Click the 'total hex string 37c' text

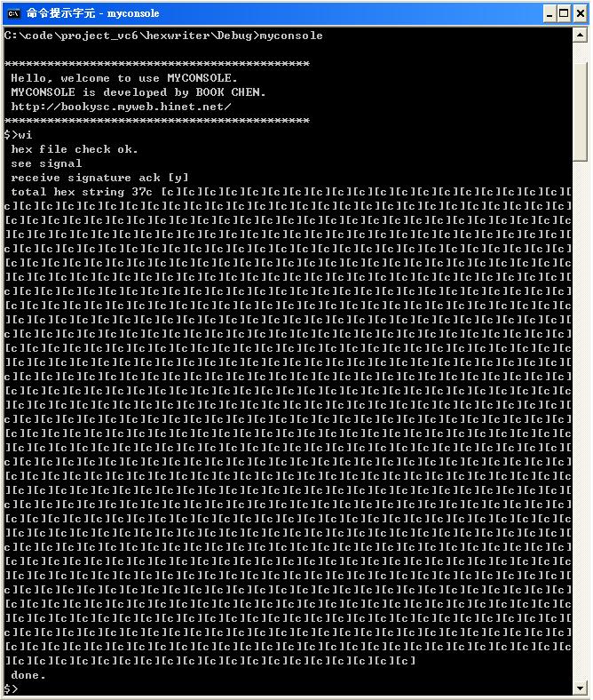click(x=82, y=192)
